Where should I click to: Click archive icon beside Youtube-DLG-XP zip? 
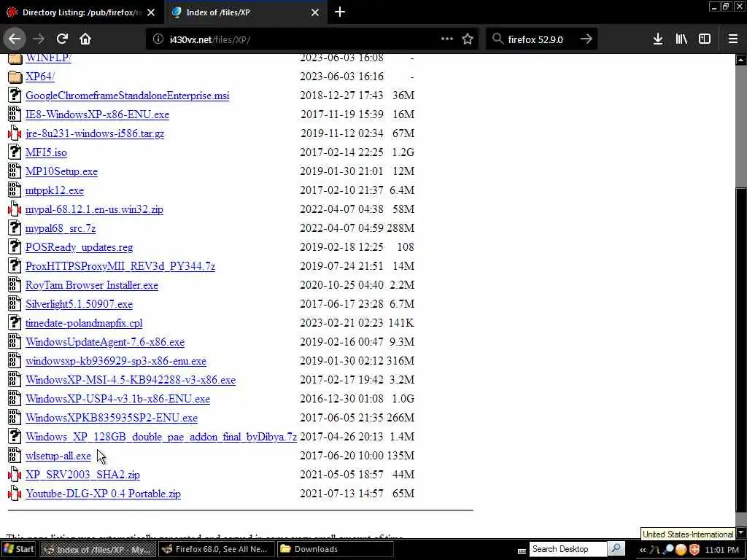point(15,494)
